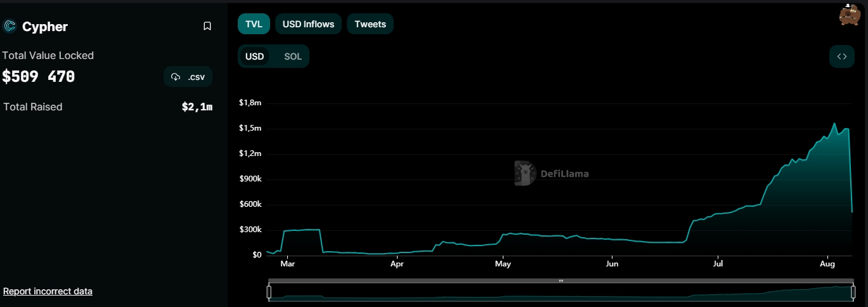The width and height of the screenshot is (868, 307).
Task: Click the Mar x-axis label
Action: 288,263
